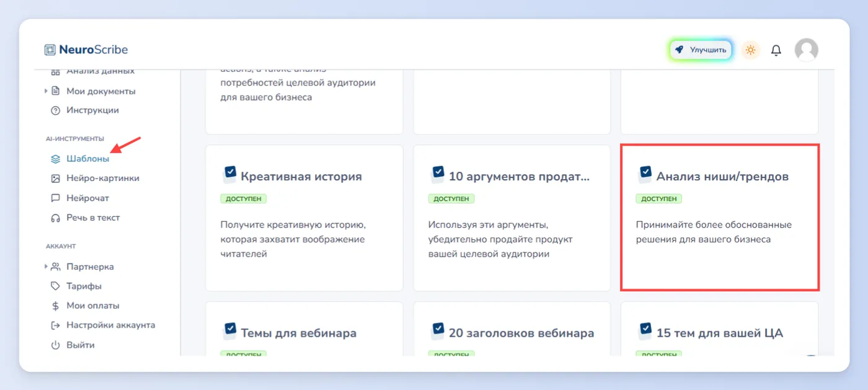The image size is (868, 390).
Task: Expand the Партнерка tree arrow
Action: pyautogui.click(x=46, y=267)
